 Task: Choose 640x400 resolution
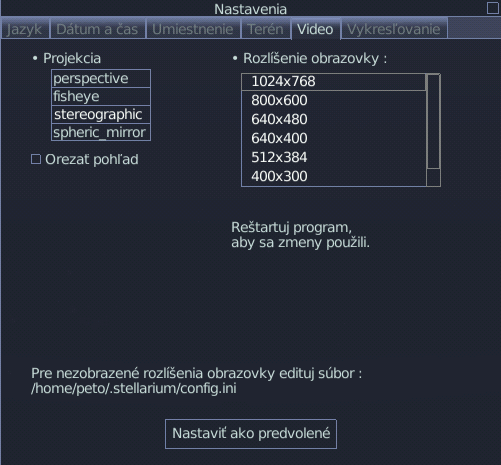[334, 138]
